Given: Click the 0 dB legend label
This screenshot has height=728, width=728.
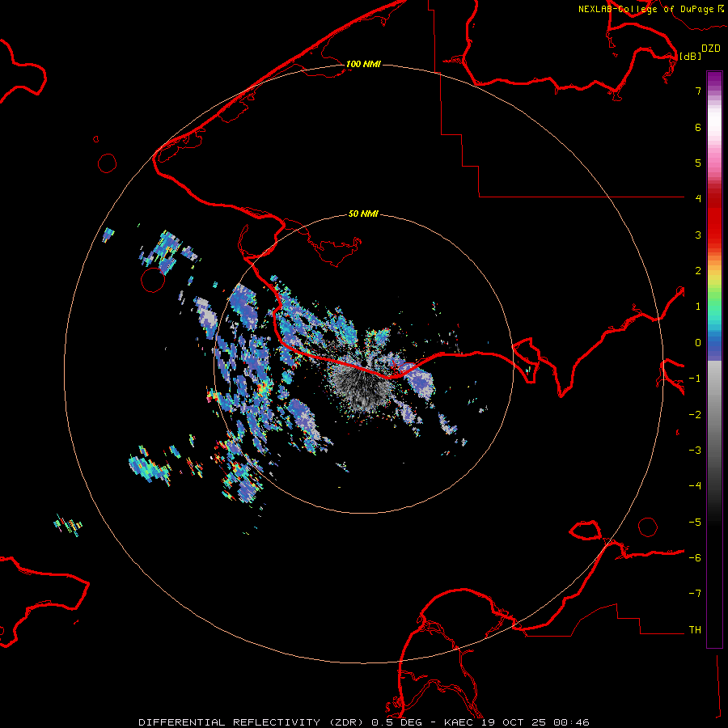Looking at the screenshot, I should click(698, 343).
